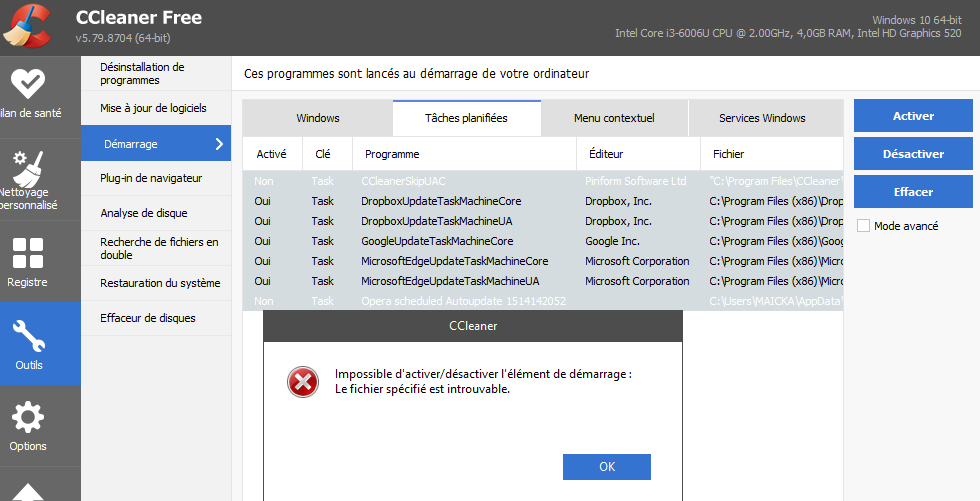The image size is (980, 501).
Task: Confirm the error dialog with OK
Action: coord(607,467)
